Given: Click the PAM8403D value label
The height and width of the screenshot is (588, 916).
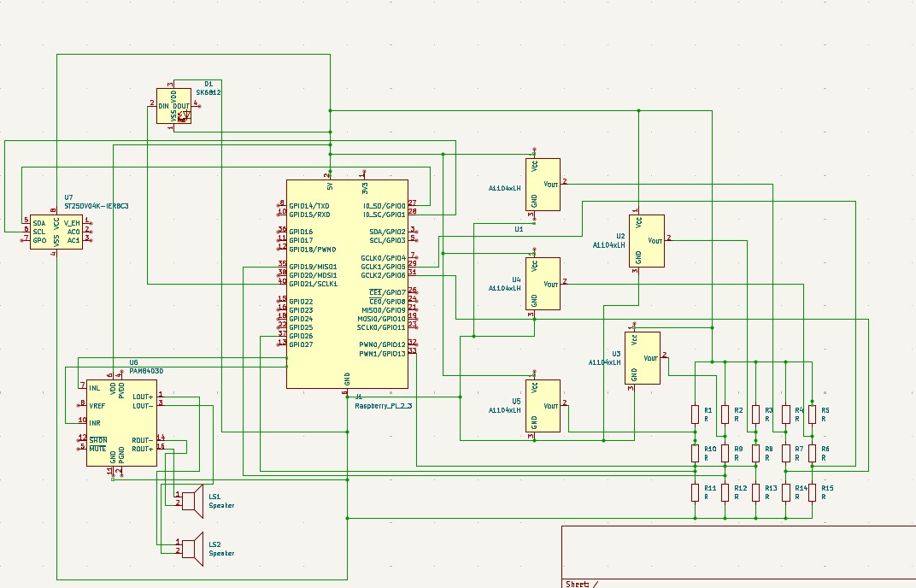Looking at the screenshot, I should click(146, 371).
